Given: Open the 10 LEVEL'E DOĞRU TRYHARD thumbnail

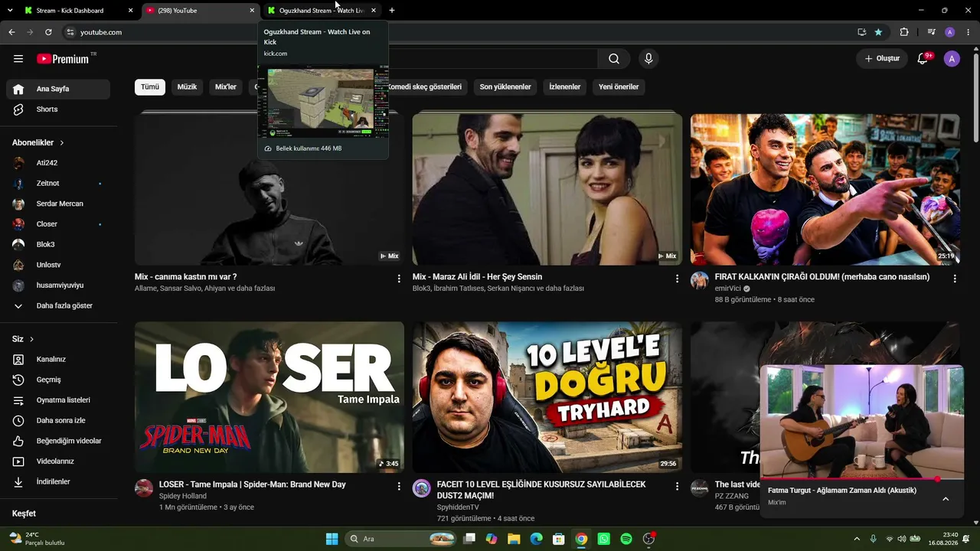Looking at the screenshot, I should (x=547, y=397).
